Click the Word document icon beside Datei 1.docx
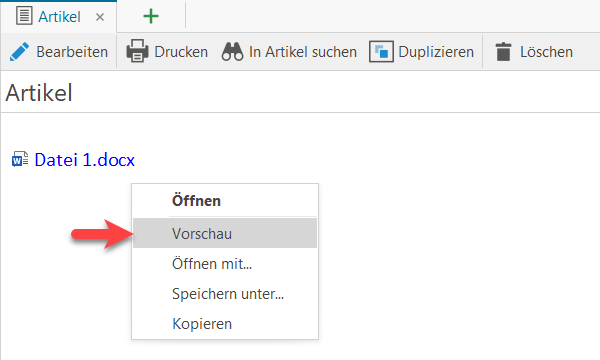Viewport: 600px width, 360px height. pos(20,159)
